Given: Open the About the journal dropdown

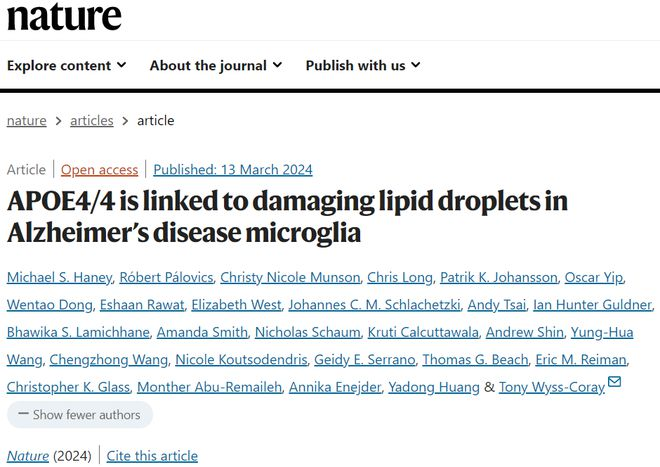Looking at the screenshot, I should coord(215,65).
